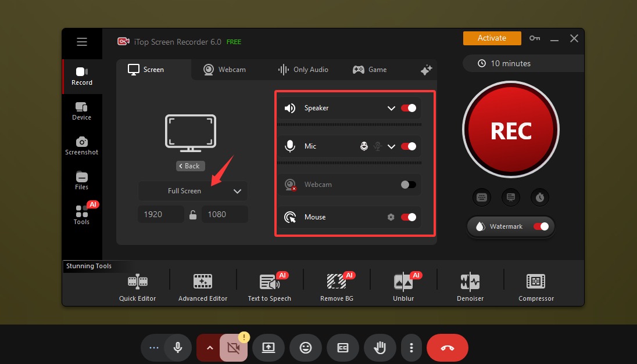Open the Screenshot panel in sidebar
The image size is (637, 364).
point(81,146)
